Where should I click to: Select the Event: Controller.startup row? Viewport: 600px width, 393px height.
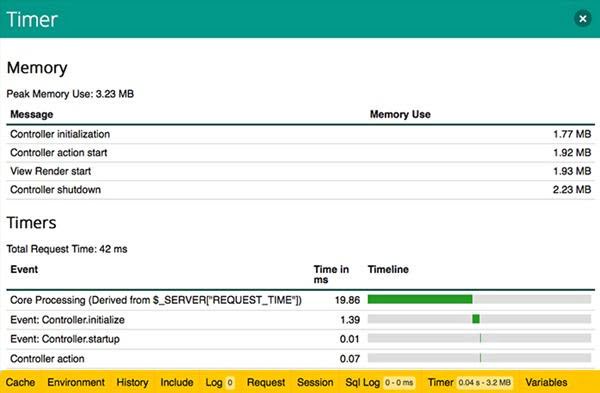(x=300, y=339)
